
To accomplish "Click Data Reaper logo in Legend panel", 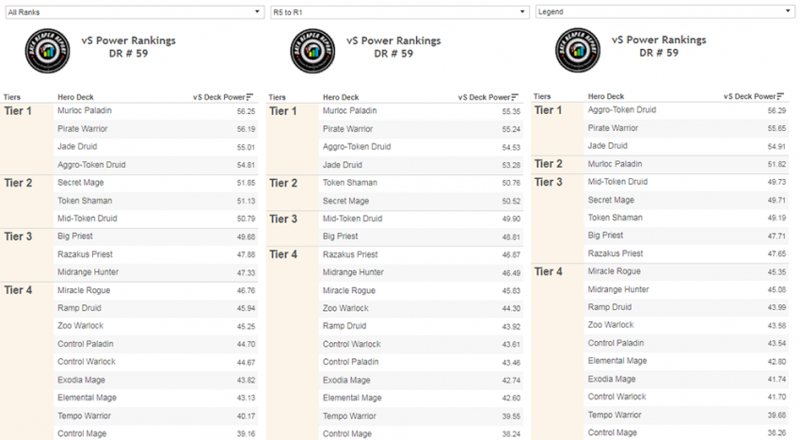I will [578, 50].
